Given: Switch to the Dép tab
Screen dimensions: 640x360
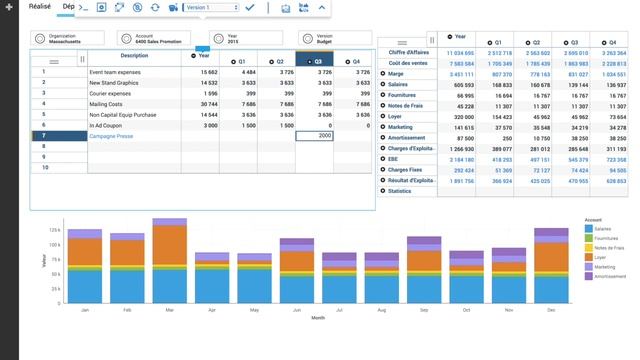Looking at the screenshot, I should point(68,7).
